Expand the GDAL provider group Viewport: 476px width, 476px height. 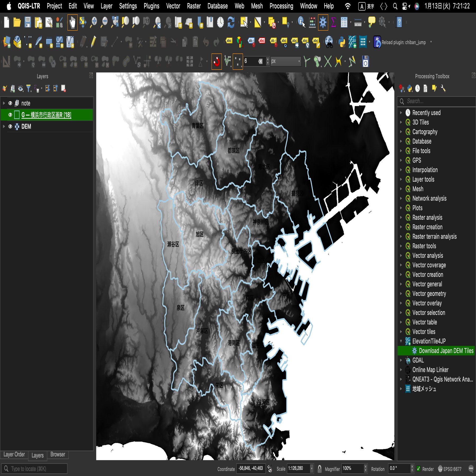tap(401, 360)
